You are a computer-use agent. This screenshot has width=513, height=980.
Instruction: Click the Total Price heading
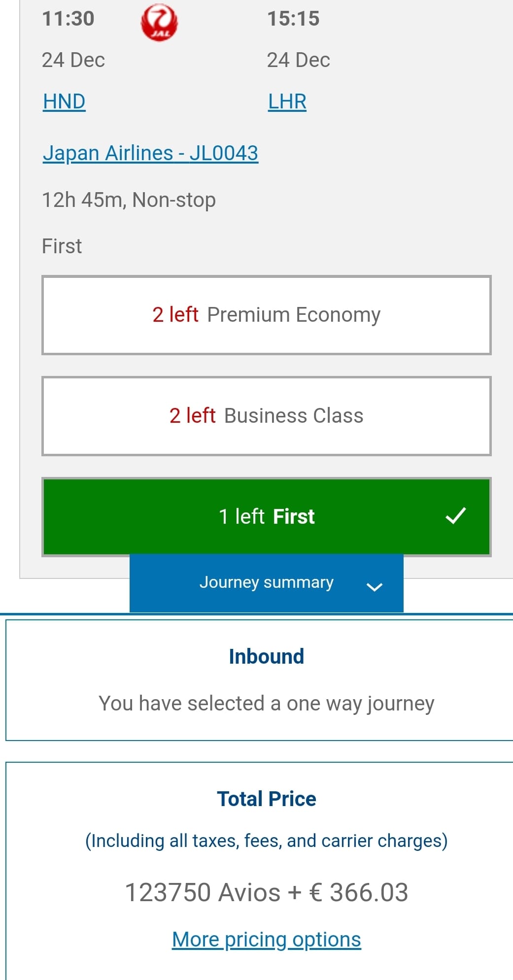coord(266,799)
